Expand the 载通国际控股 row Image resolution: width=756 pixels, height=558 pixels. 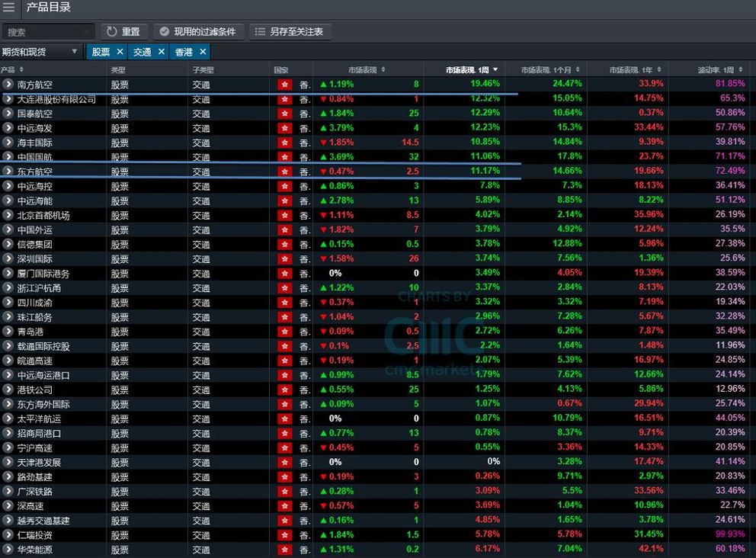tap(8, 346)
